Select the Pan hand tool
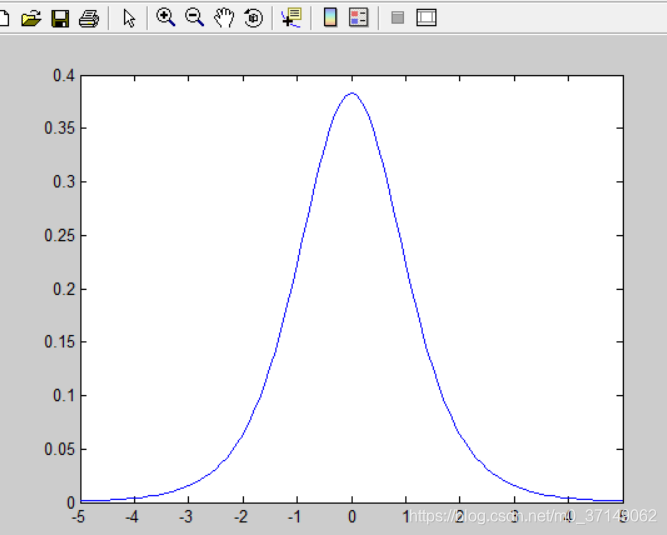The width and height of the screenshot is (667, 535). (224, 18)
